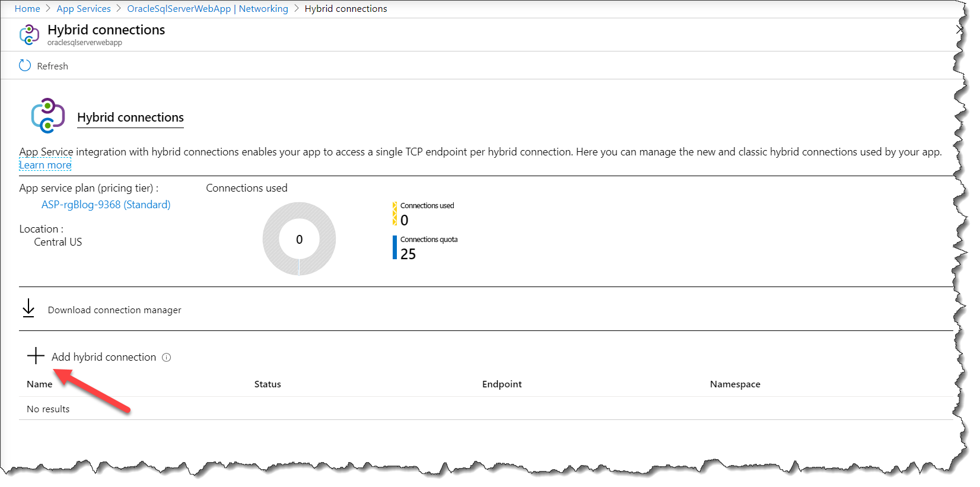
Task: Open App Services from the breadcrumb
Action: (x=84, y=9)
